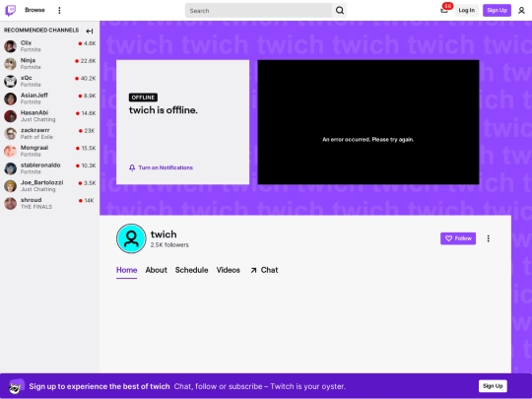This screenshot has width=532, height=399.
Task: Click the Ninja channel name
Action: (28, 60)
